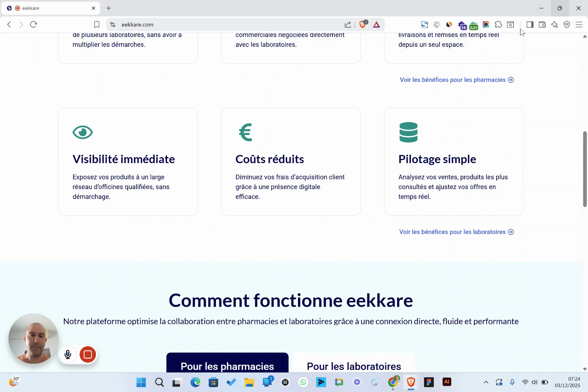Toggle the microphone in the recording widget

pyautogui.click(x=68, y=355)
